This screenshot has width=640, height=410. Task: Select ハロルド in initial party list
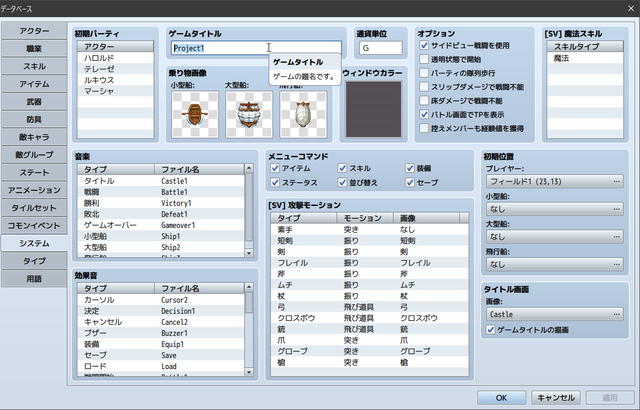[x=116, y=58]
